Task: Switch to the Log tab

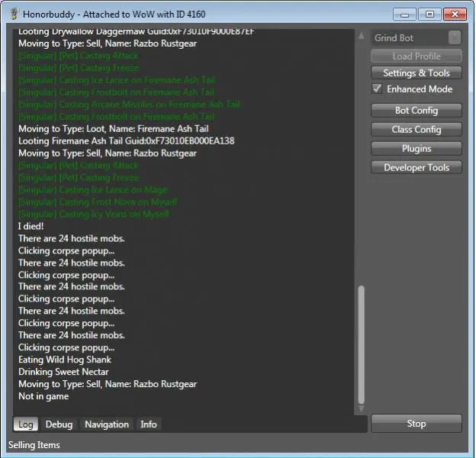Action: 25,424
